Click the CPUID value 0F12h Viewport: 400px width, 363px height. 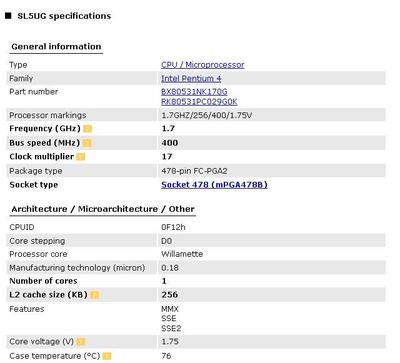pos(173,227)
